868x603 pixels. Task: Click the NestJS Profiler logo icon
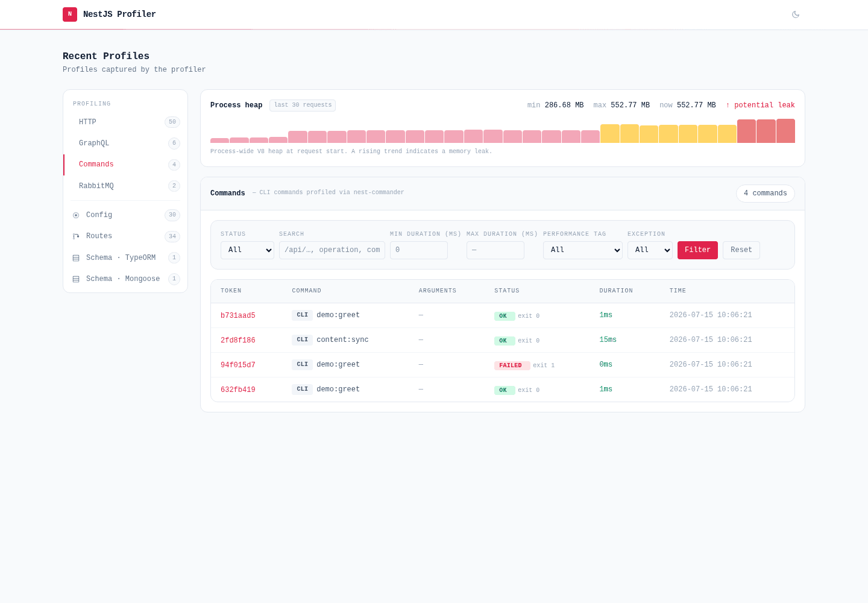[70, 14]
